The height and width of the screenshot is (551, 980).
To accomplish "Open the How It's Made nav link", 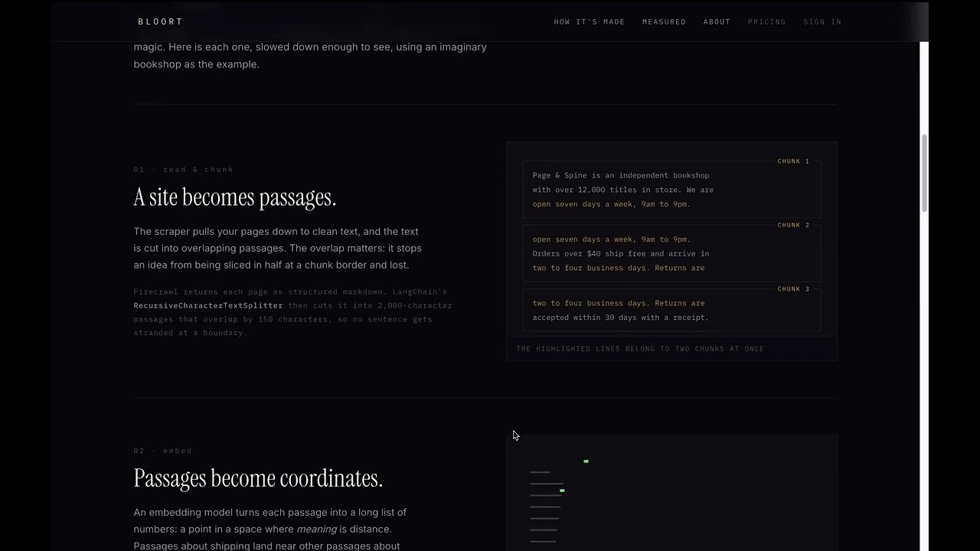I will pos(590,21).
